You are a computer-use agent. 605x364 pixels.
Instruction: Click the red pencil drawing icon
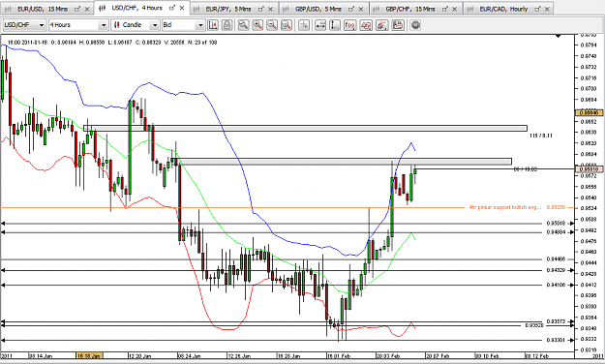click(x=381, y=25)
